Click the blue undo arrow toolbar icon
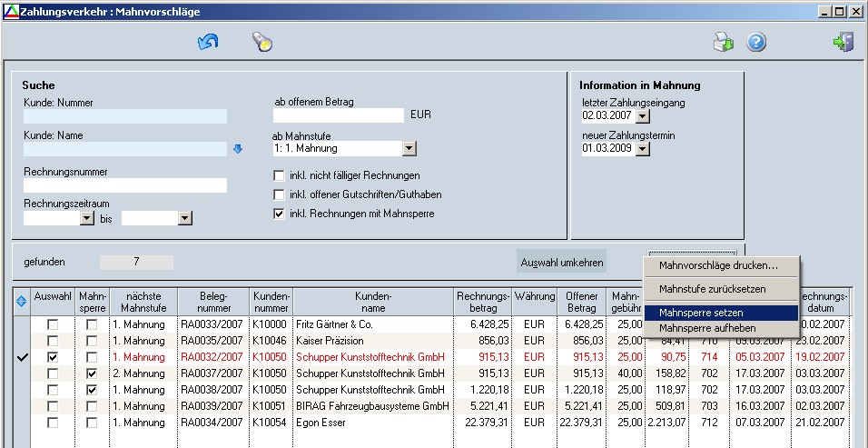 tap(208, 42)
